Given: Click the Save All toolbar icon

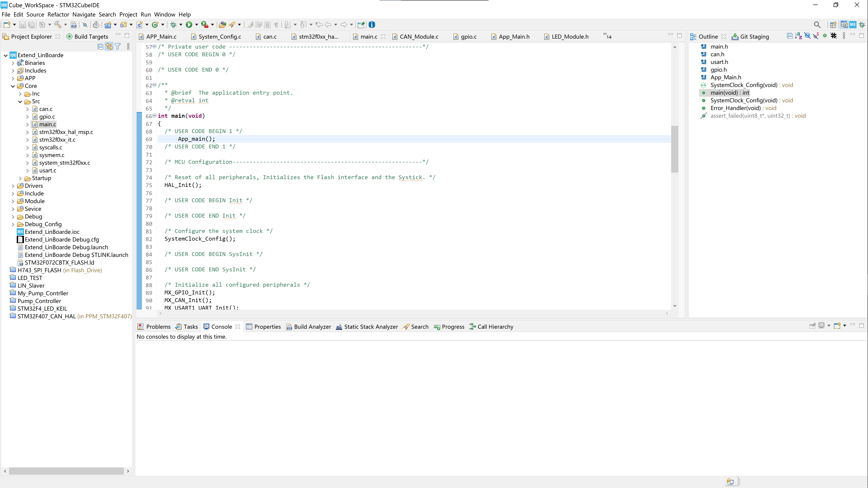Looking at the screenshot, I should (31, 25).
